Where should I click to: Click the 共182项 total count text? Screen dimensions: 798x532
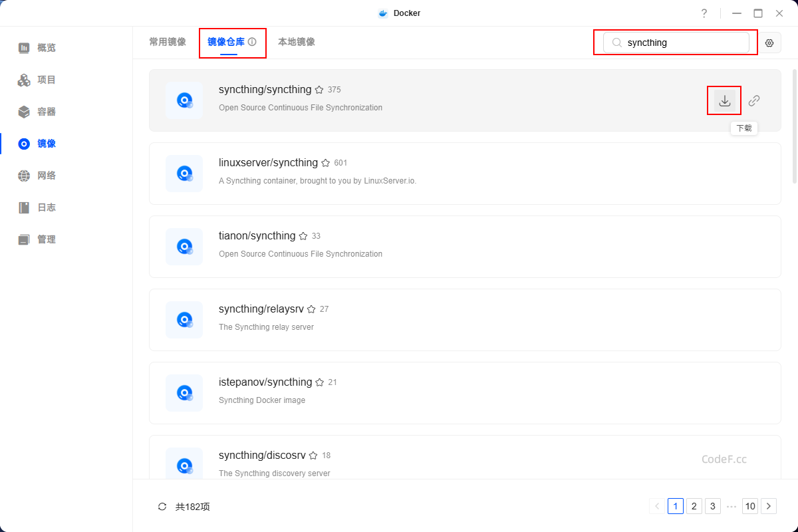[193, 507]
